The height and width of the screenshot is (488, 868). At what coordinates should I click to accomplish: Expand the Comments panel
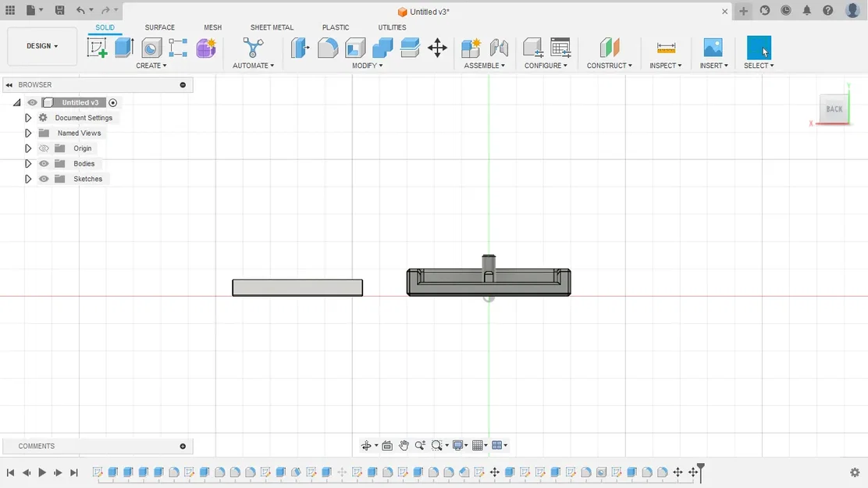(x=183, y=447)
